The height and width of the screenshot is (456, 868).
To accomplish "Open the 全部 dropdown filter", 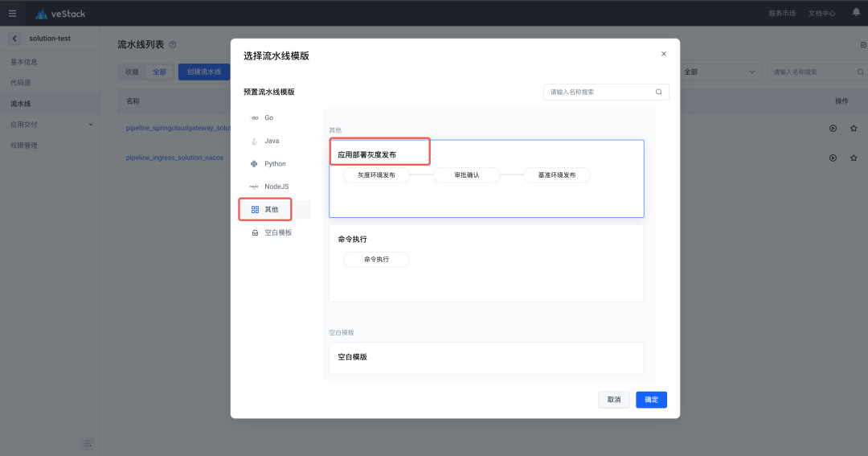I will point(719,72).
